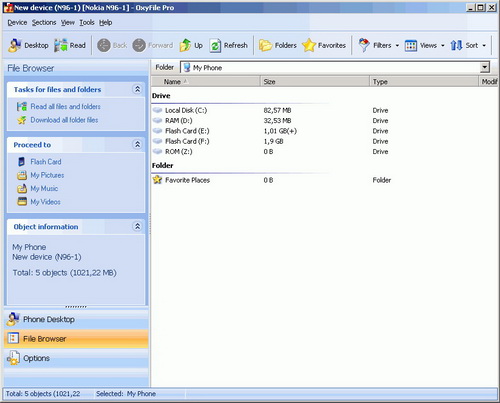Open the Views dropdown arrow

443,46
